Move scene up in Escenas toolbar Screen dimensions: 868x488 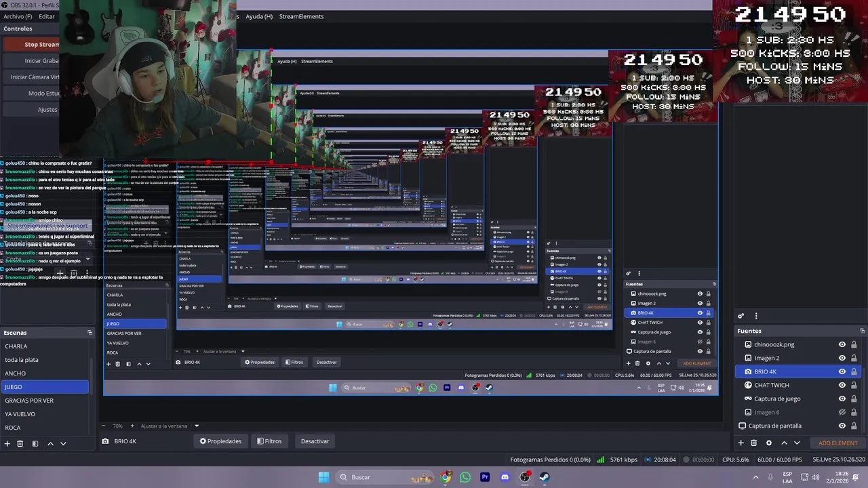point(50,443)
